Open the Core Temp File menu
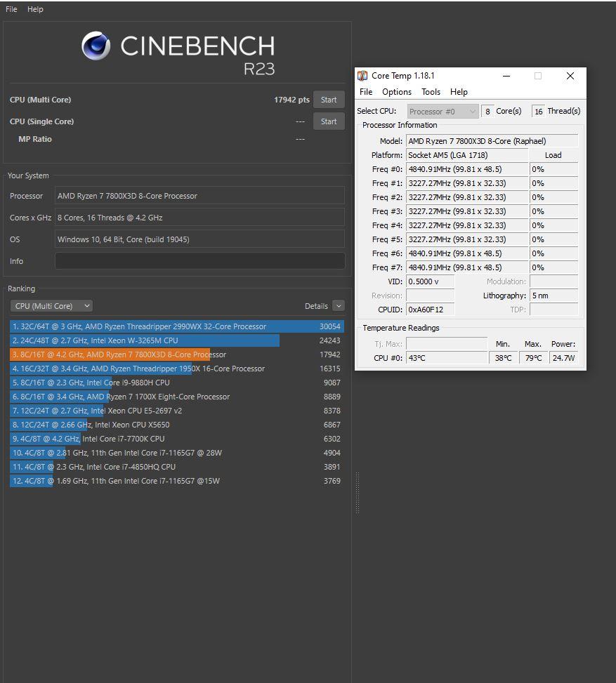The height and width of the screenshot is (683, 616). (x=366, y=92)
